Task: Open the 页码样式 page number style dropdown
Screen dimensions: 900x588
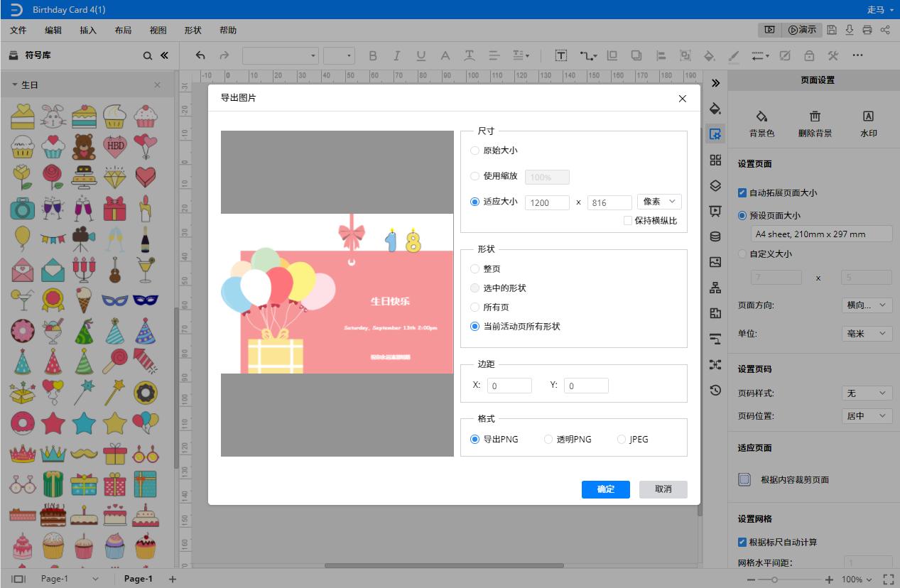Action: point(867,392)
